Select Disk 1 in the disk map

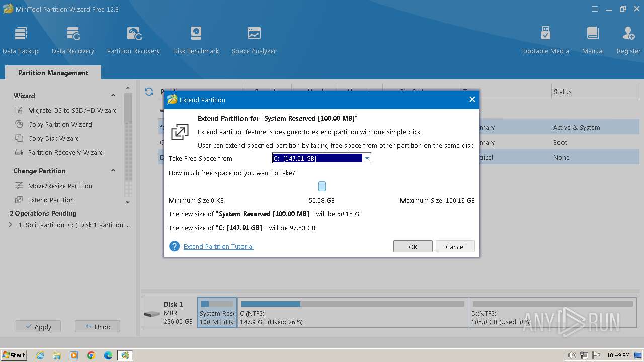pyautogui.click(x=170, y=312)
